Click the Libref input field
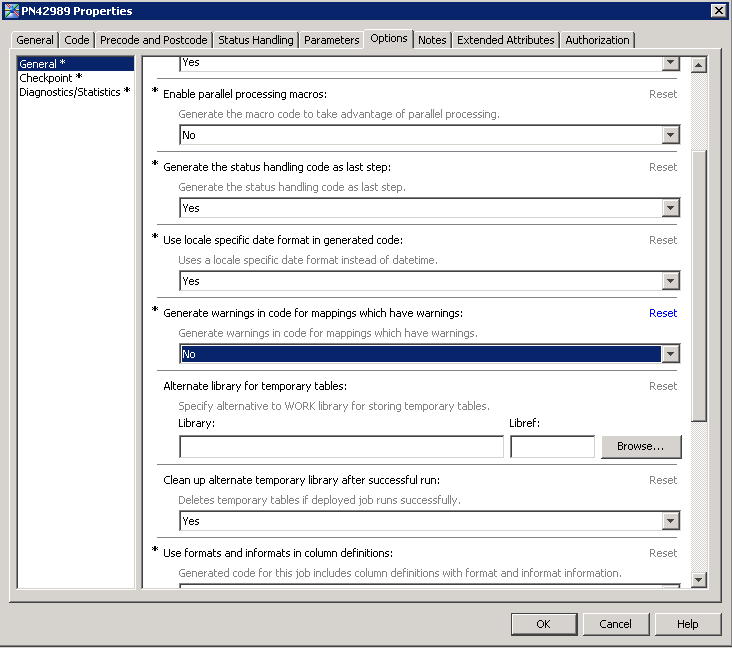 (552, 447)
